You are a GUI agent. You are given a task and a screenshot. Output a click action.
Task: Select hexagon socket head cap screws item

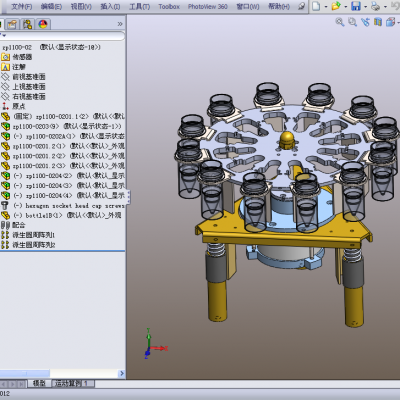click(63, 205)
